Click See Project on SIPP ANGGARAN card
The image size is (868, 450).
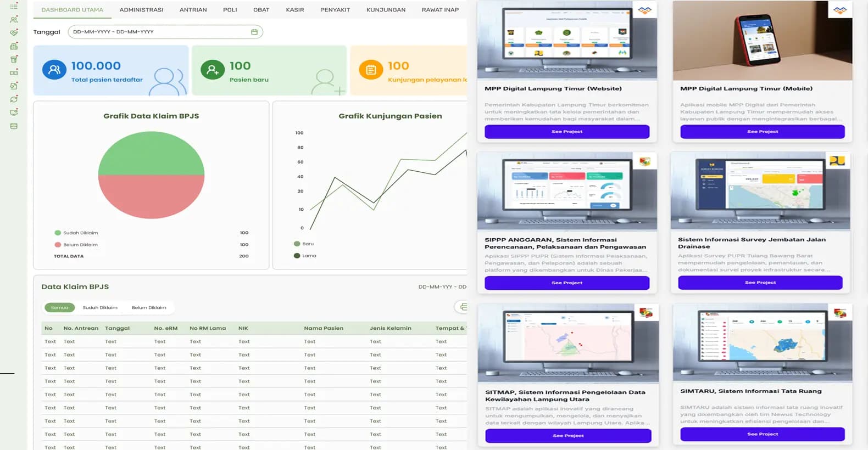[567, 283]
